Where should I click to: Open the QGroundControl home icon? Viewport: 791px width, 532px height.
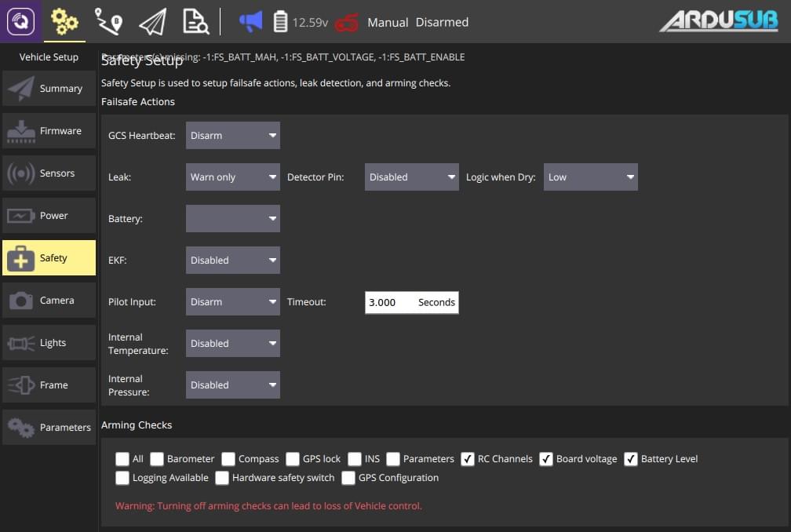pyautogui.click(x=21, y=21)
